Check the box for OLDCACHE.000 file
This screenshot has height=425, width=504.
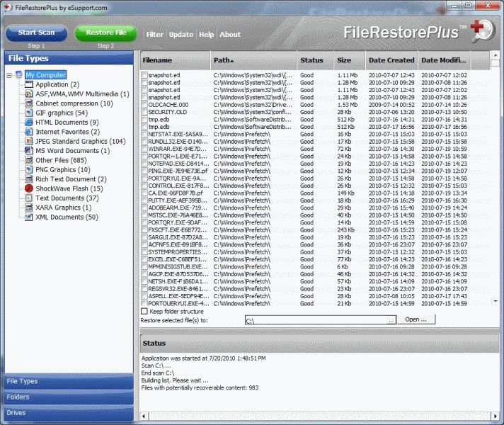click(x=144, y=105)
